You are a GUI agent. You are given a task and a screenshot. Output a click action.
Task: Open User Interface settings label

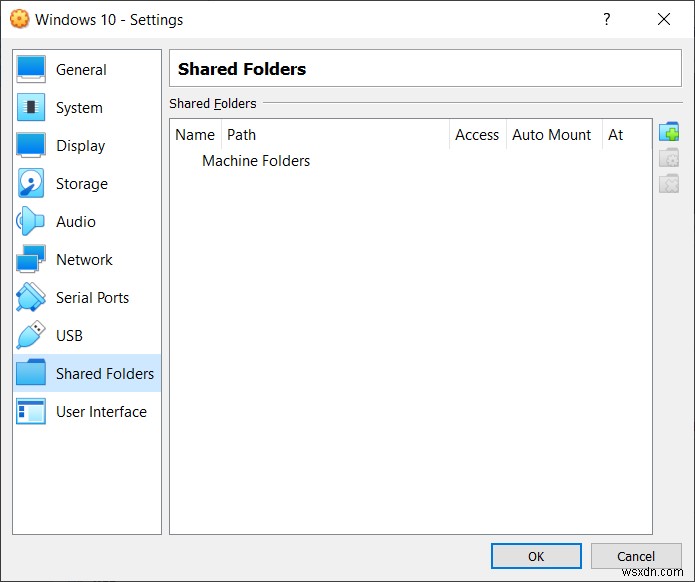click(x=102, y=412)
